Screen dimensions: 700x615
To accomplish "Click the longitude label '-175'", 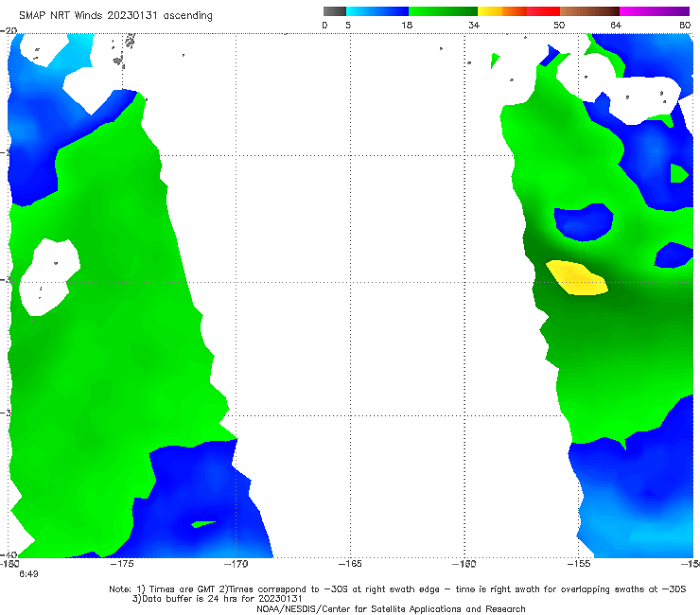I will 122,564.
